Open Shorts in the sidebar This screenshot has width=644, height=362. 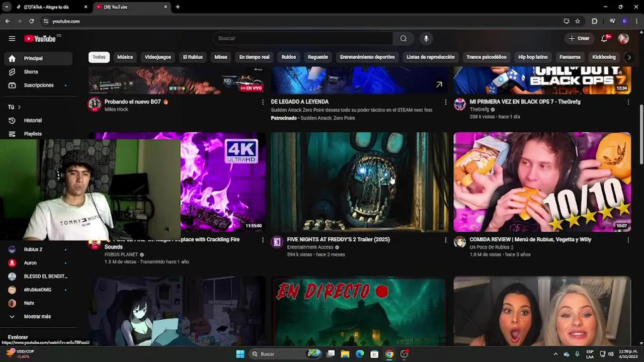tap(38, 72)
